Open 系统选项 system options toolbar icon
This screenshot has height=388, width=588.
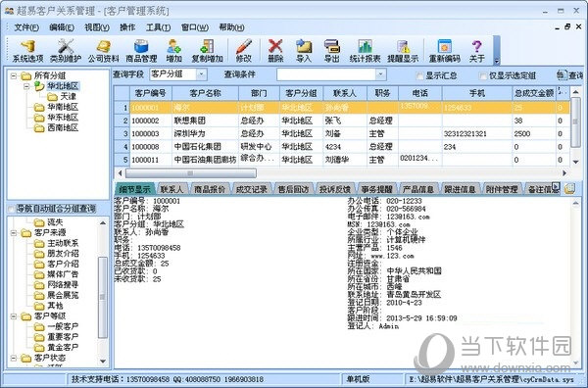coord(28,51)
